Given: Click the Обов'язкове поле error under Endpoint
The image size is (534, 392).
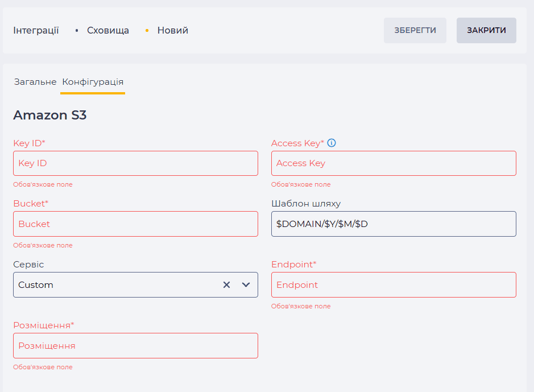Looking at the screenshot, I should coord(301,307).
